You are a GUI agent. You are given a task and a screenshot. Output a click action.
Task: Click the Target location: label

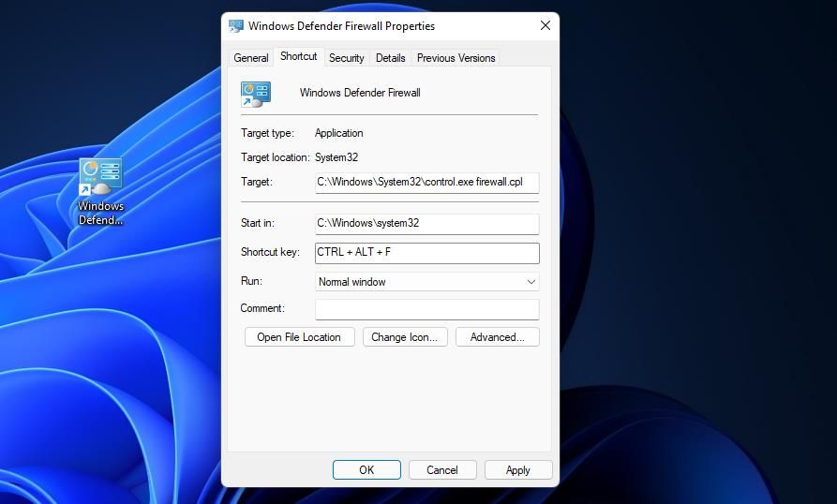pos(275,158)
